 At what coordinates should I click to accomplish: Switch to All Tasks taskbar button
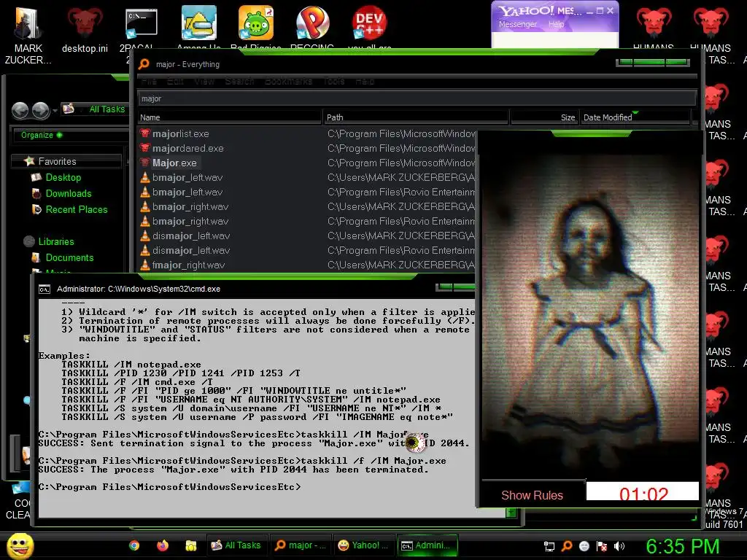pos(236,545)
